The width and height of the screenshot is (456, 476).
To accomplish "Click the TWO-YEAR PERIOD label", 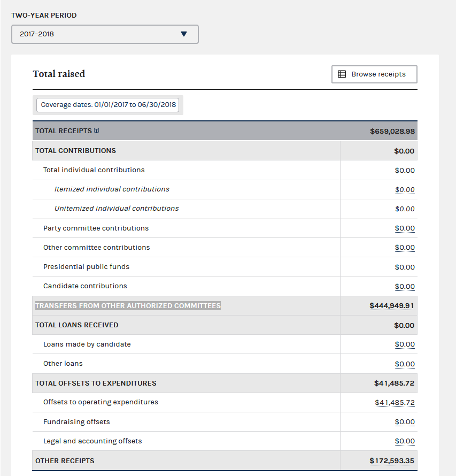I will [44, 16].
